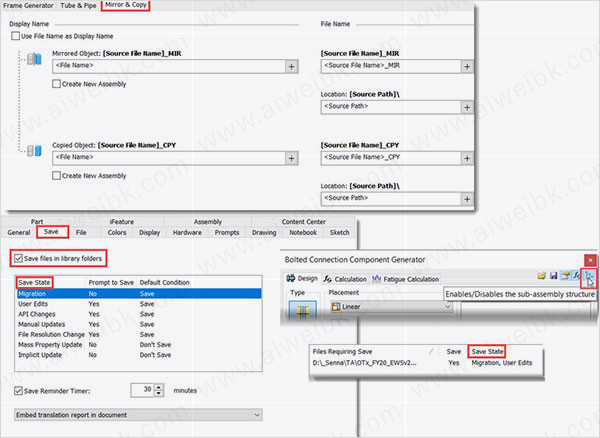The width and height of the screenshot is (600, 438).
Task: Click the Prompt to Save column header
Action: (x=111, y=282)
